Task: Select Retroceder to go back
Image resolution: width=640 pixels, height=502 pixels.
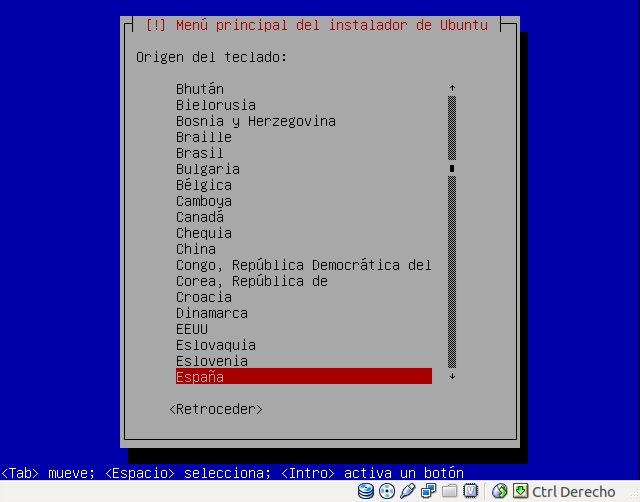Action: [x=216, y=409]
